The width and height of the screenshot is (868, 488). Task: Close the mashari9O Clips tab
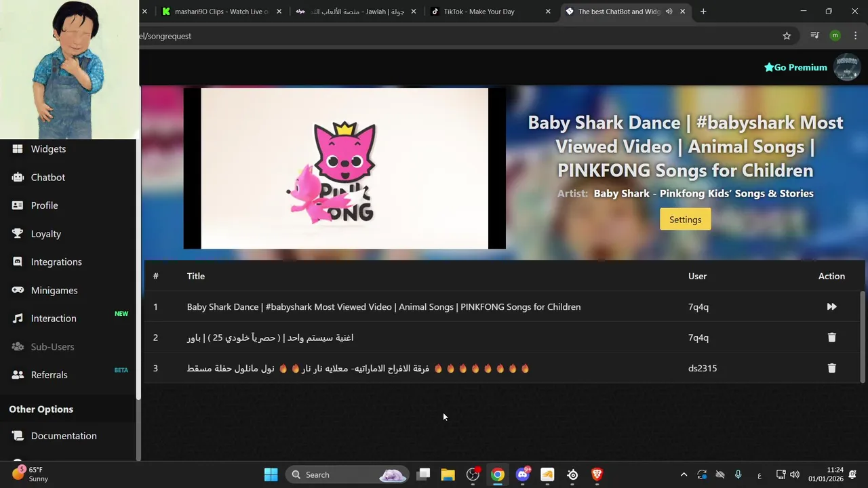coord(279,12)
